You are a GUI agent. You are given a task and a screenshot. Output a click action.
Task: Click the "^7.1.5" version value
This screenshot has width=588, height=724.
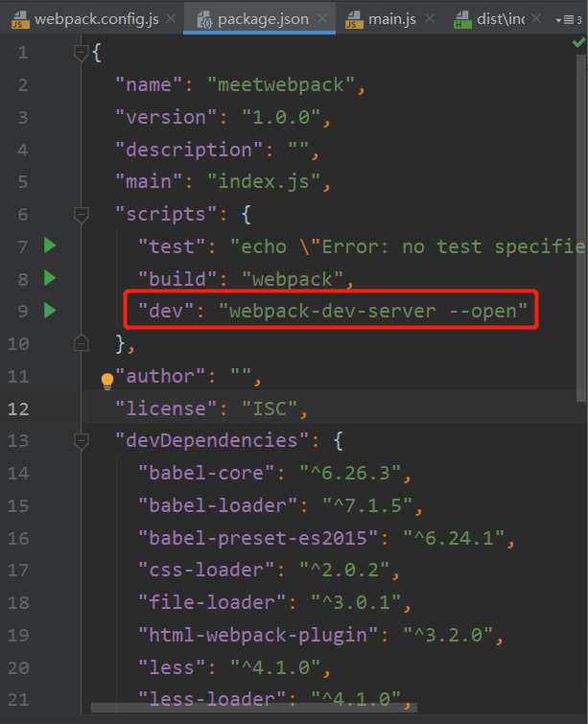(x=367, y=505)
